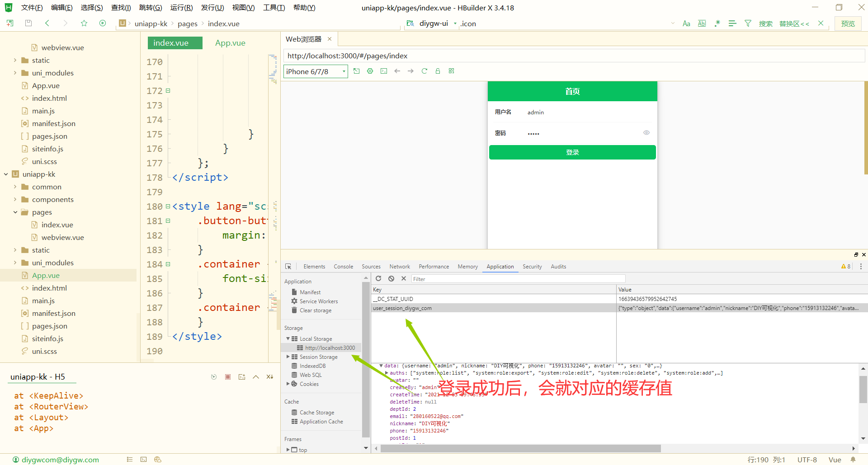Click the 搜索 search button

766,23
